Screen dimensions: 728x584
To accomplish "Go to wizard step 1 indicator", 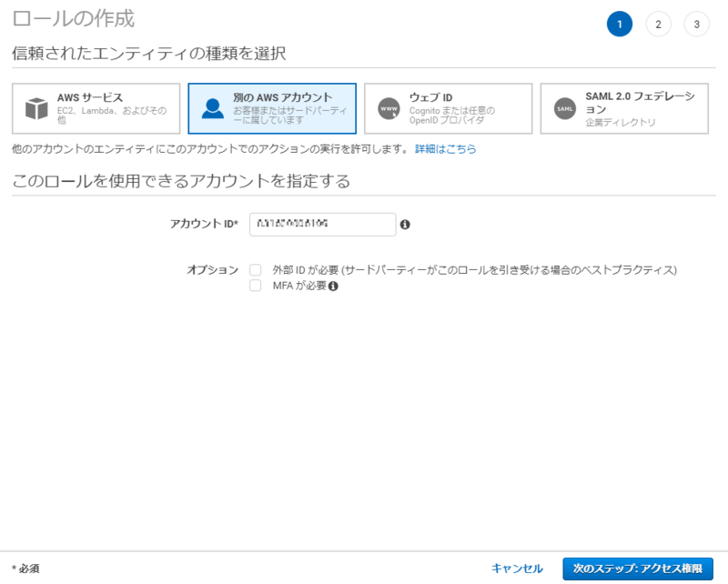I will coord(620,25).
